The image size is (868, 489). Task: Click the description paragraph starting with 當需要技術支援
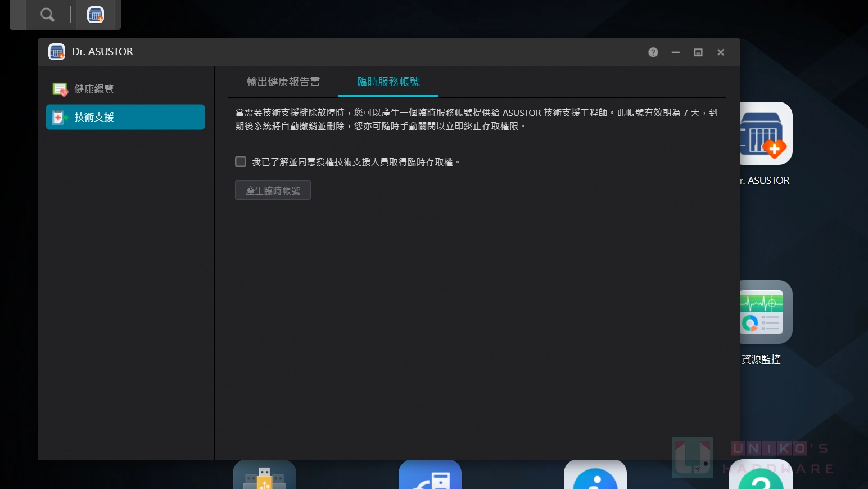[x=477, y=119]
